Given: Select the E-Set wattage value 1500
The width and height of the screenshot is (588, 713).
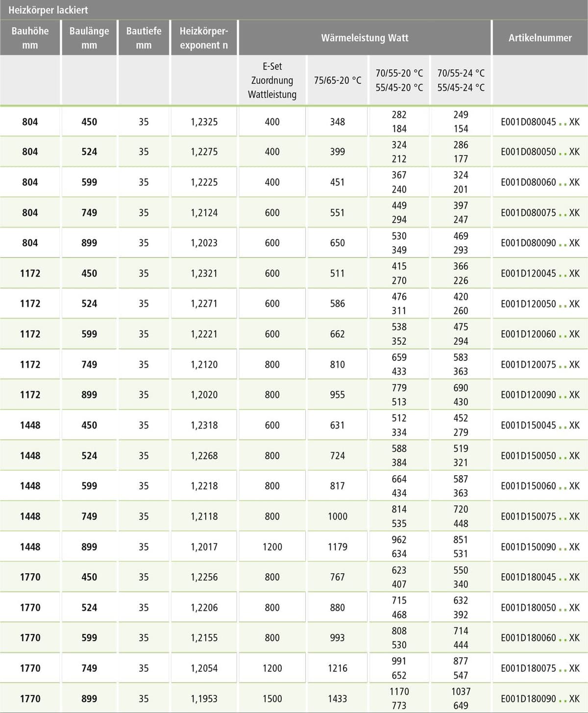Looking at the screenshot, I should (272, 699).
